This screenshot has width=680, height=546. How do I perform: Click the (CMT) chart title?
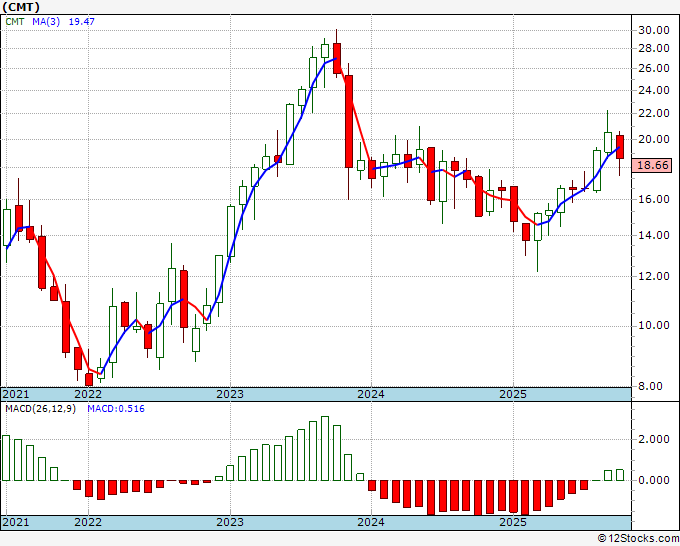pyautogui.click(x=21, y=7)
